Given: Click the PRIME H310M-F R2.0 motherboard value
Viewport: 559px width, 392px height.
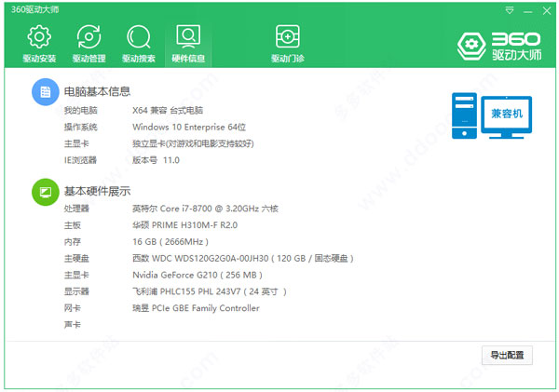Looking at the screenshot, I should click(x=184, y=225).
